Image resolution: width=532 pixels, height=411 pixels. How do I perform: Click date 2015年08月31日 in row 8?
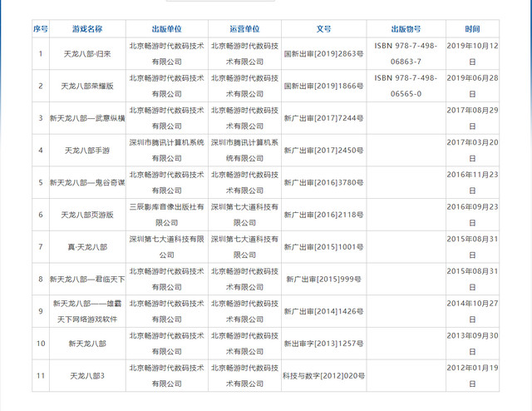(472, 280)
